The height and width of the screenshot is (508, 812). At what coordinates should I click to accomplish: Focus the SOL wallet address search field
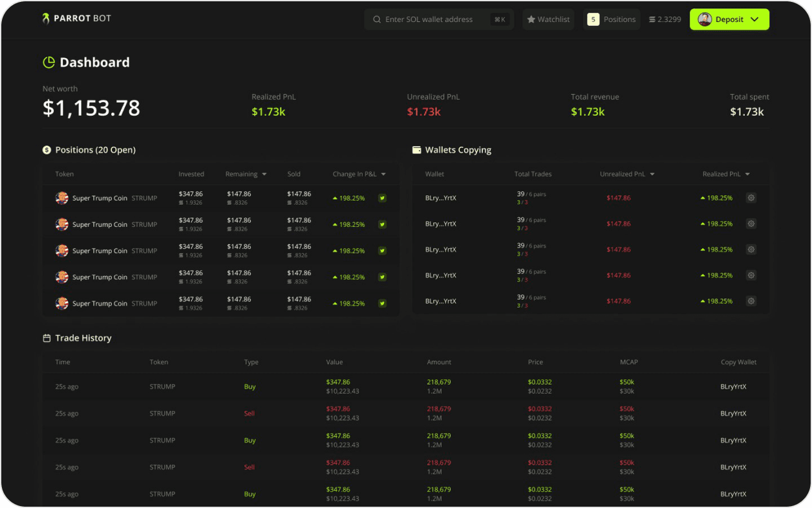click(439, 19)
